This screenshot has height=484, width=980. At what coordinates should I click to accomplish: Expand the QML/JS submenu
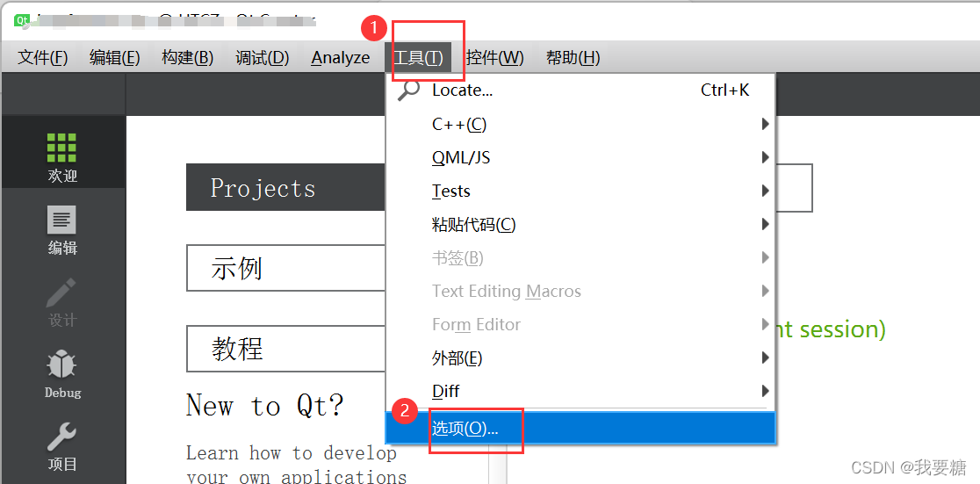pos(580,157)
